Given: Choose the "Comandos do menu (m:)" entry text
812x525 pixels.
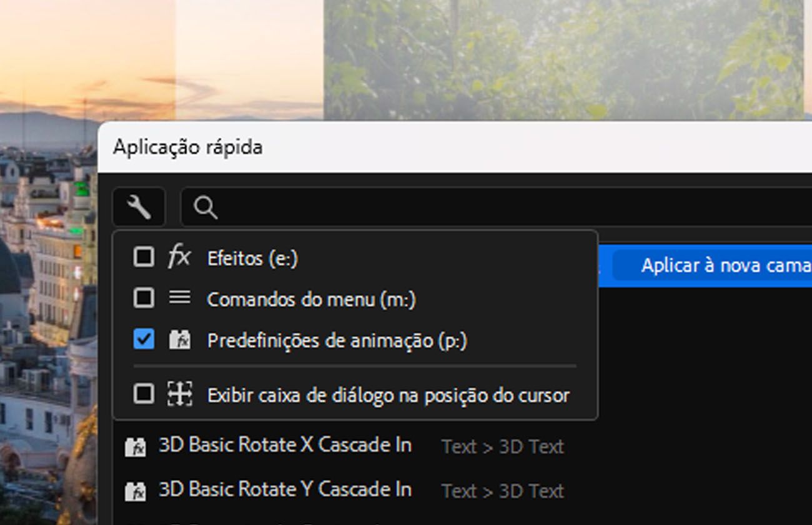Looking at the screenshot, I should [311, 299].
